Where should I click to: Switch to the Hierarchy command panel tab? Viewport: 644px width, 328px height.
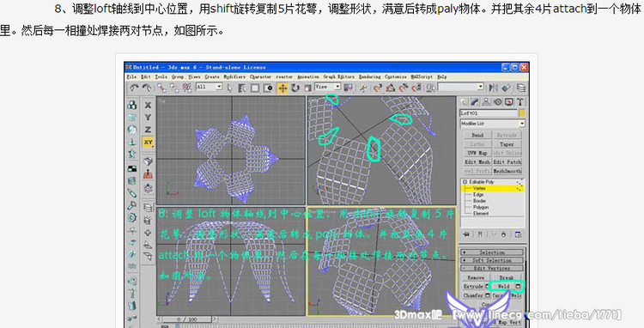(x=486, y=102)
